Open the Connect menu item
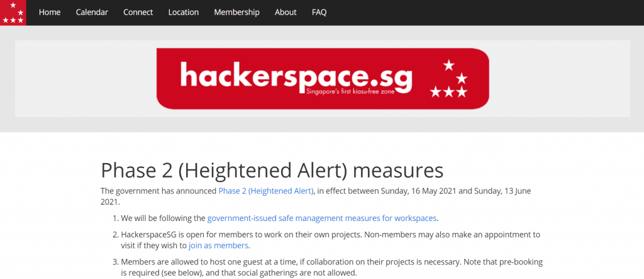The image size is (644, 279). point(138,13)
